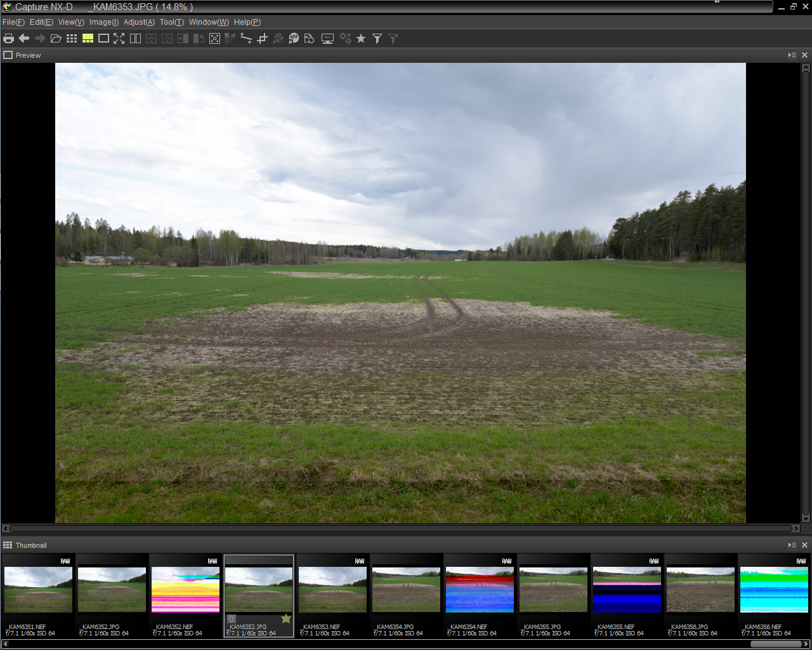Open folder using the folder icon
Image resolution: width=812 pixels, height=650 pixels.
tap(56, 39)
